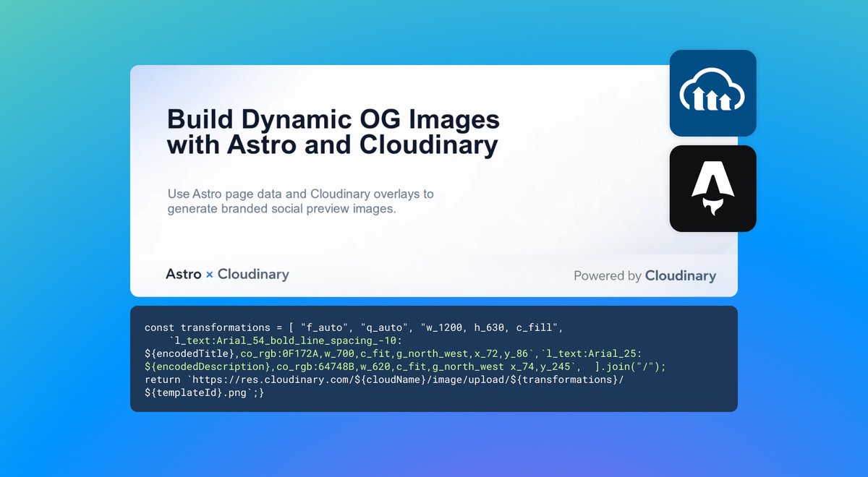This screenshot has height=477, width=868.
Task: Click the "return `https://res.cloudinary.com" code line
Action: coord(384,380)
